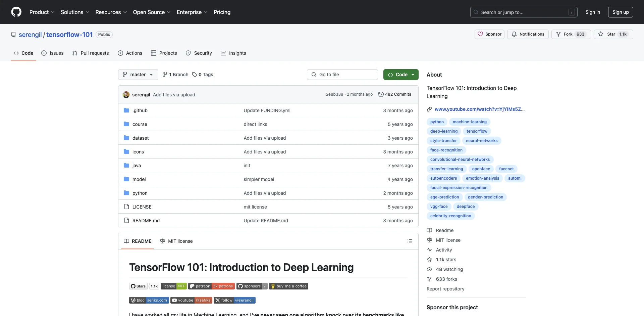Open the .github folder icon
Screen dimensions: 644x316
[126, 110]
